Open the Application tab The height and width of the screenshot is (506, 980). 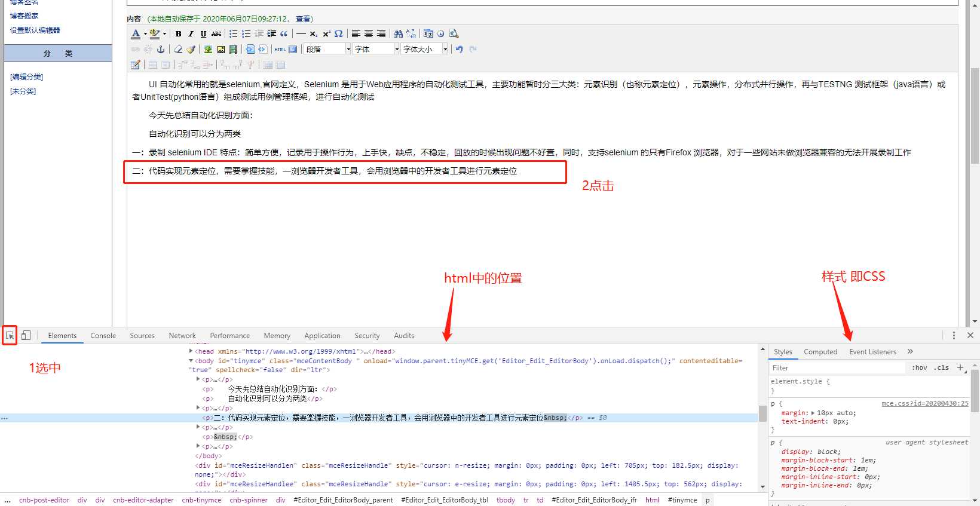point(322,336)
